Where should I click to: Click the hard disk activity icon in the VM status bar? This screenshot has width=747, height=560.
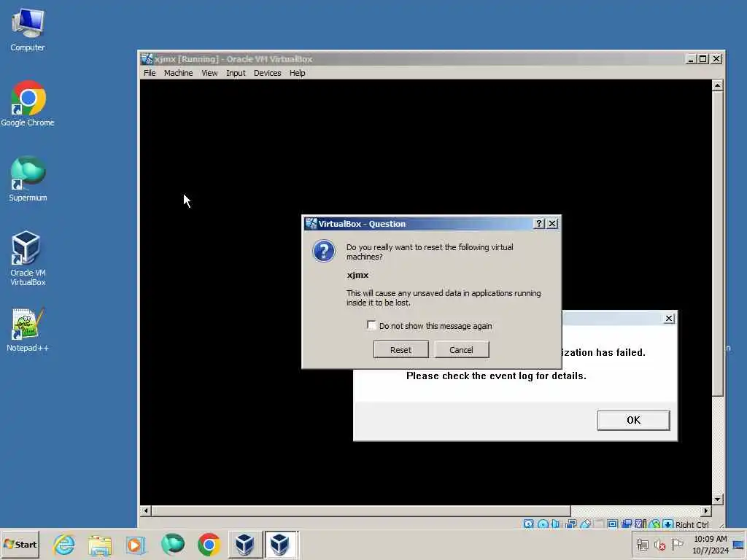[x=528, y=524]
